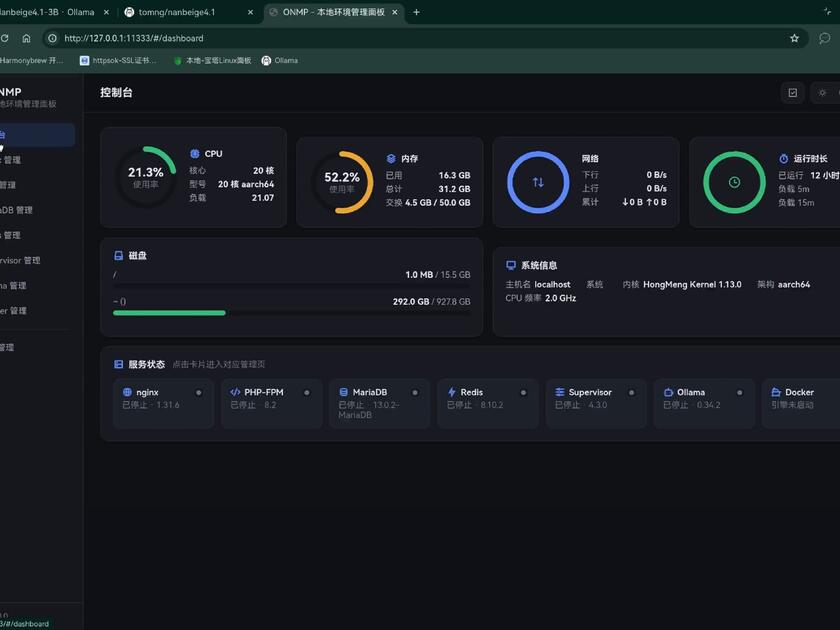The width and height of the screenshot is (840, 630).
Task: Click the PHP-FPM '已停止 · 8.2' status text
Action: click(x=253, y=405)
